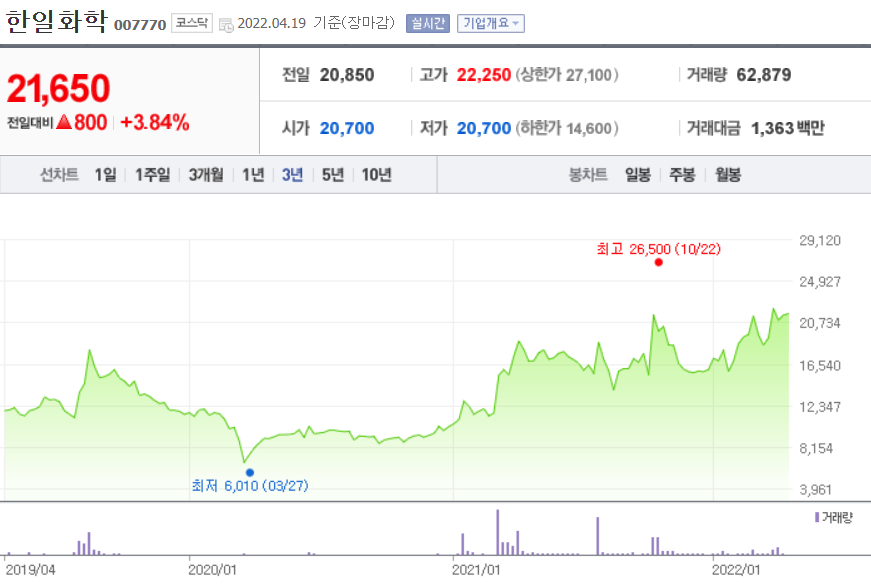This screenshot has height=587, width=871.
Task: Click the 전일 value 20,850
Action: [x=347, y=75]
